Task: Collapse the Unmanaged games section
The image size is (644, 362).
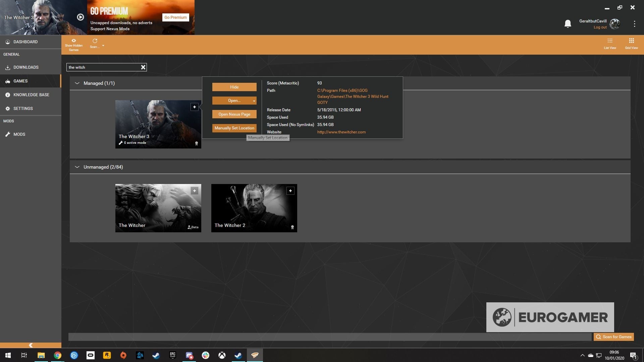Action: click(77, 167)
